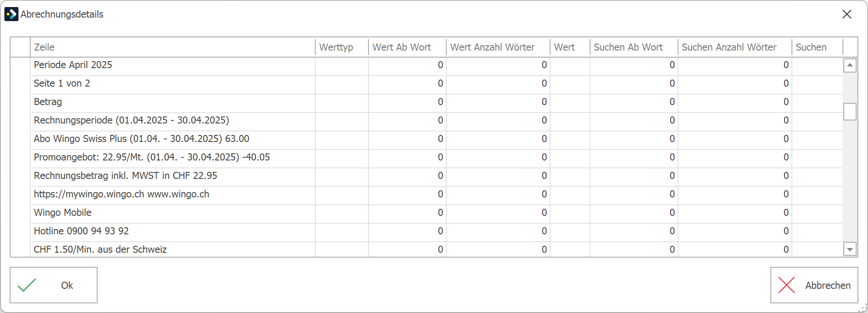Sort by the Zeile column header
868x313 pixels.
pyautogui.click(x=173, y=47)
